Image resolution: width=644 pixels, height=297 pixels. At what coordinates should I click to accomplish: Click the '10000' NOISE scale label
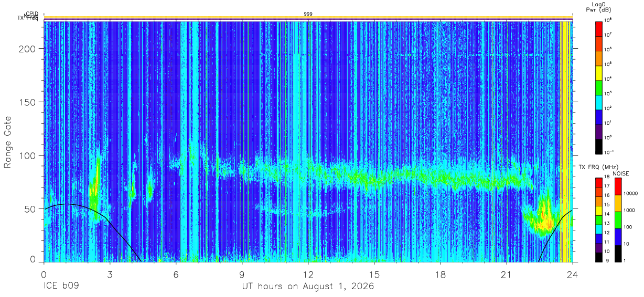(x=630, y=193)
